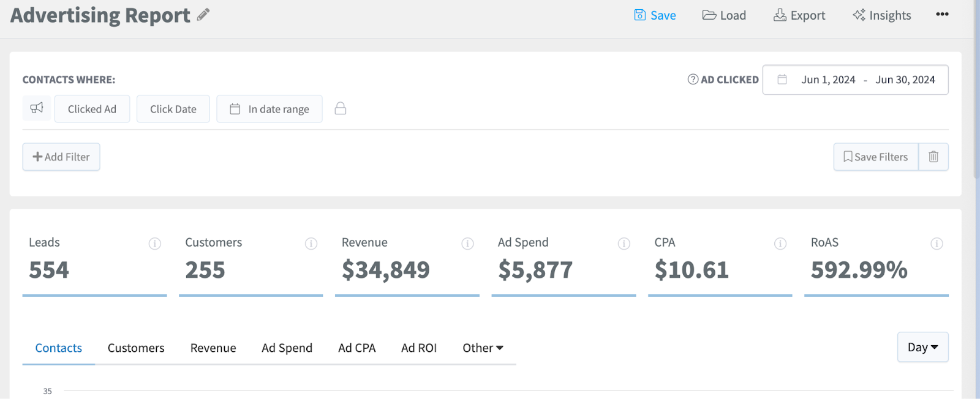Switch to the Ad Spend tab
This screenshot has height=399, width=980.
click(x=287, y=348)
